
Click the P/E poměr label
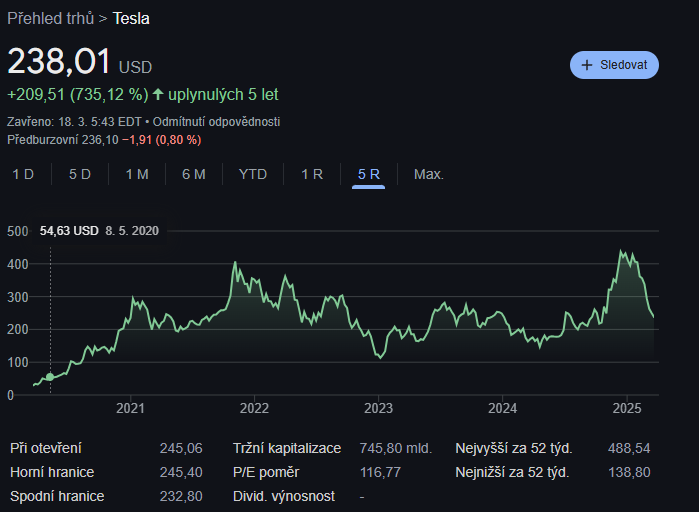click(x=266, y=472)
